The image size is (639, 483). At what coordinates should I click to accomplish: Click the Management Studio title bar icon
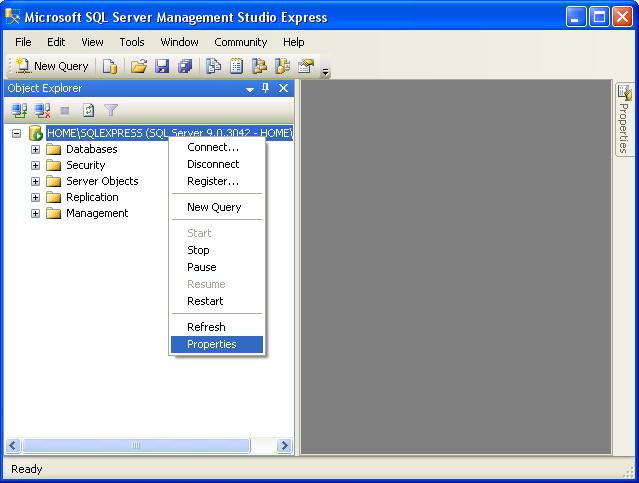12,17
